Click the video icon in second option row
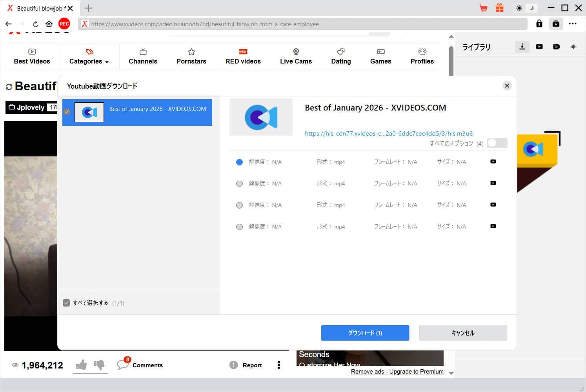 click(x=493, y=183)
